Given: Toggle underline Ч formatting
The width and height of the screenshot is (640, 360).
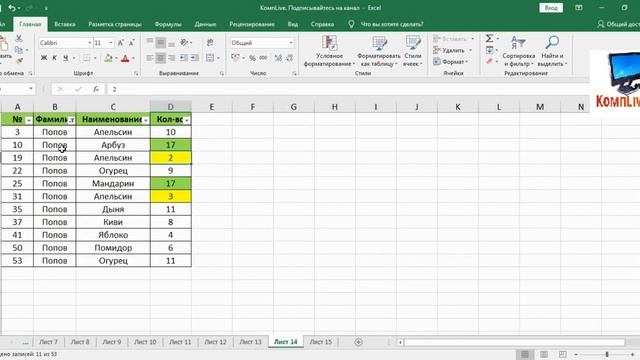Looking at the screenshot, I should point(65,58).
